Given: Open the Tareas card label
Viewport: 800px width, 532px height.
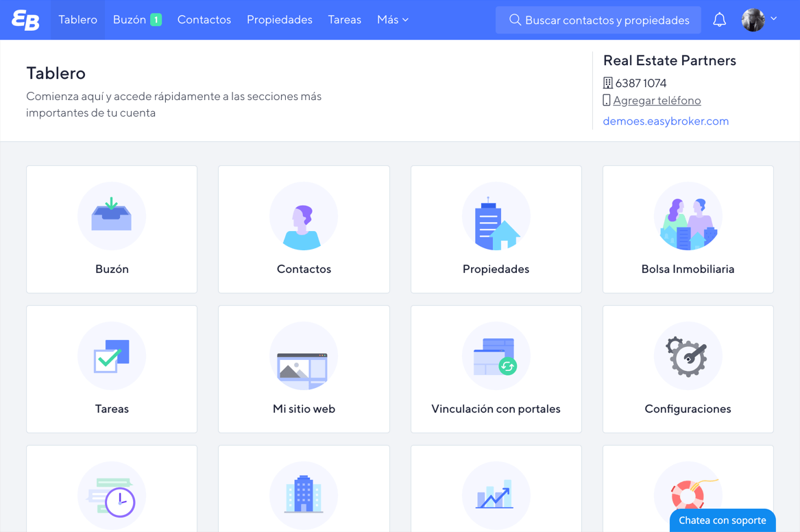Looking at the screenshot, I should 112,409.
